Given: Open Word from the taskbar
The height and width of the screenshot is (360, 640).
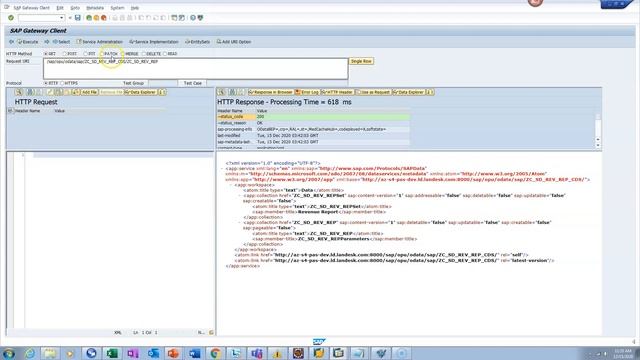Looking at the screenshot, I should tap(195, 353).
